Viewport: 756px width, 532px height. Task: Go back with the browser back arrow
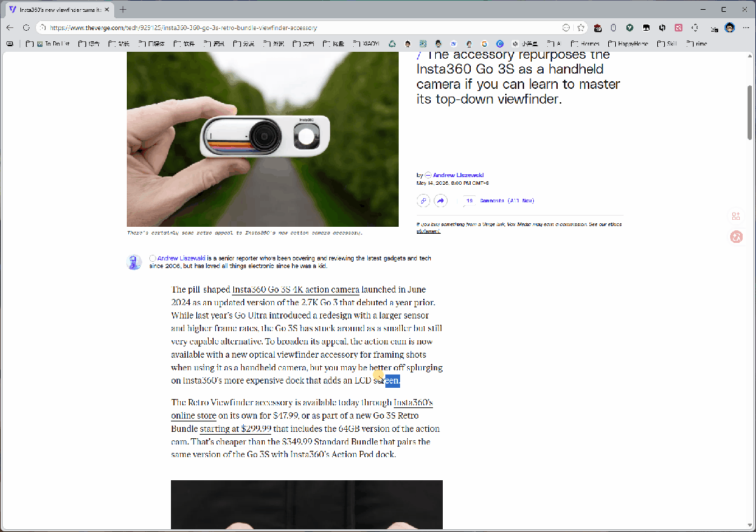point(10,28)
